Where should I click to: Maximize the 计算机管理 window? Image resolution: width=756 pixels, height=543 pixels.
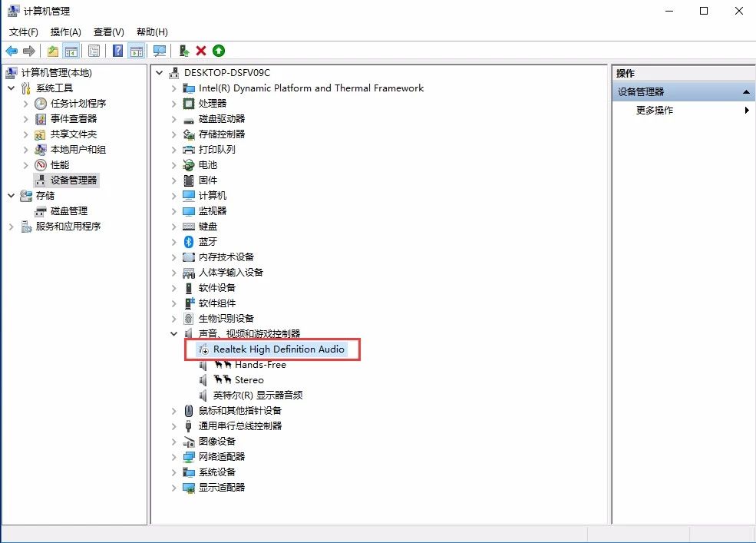(x=704, y=11)
